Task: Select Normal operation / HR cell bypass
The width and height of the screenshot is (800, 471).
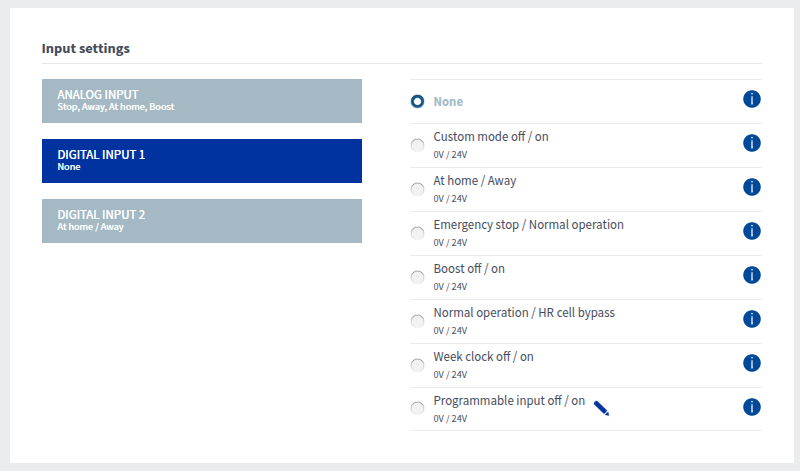Action: (x=417, y=321)
